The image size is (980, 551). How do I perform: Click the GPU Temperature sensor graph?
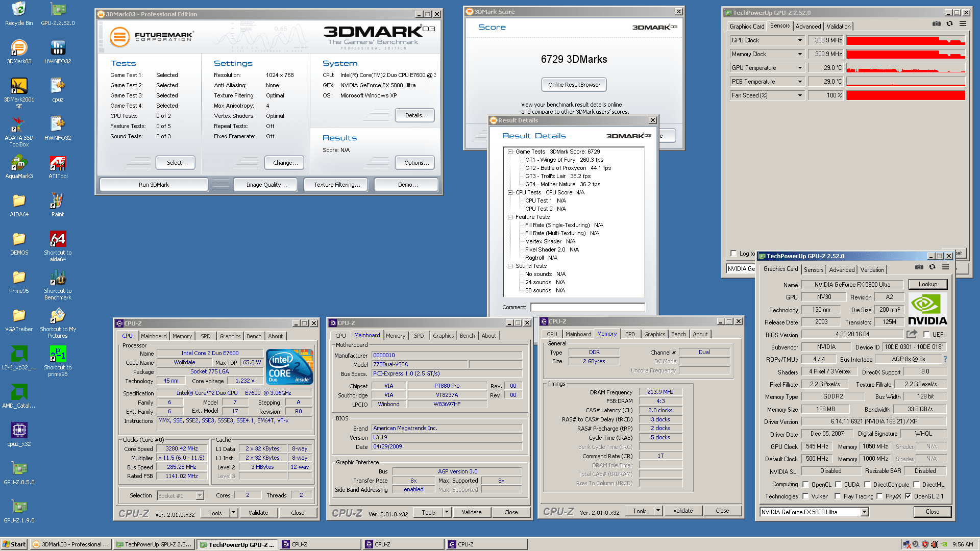905,68
